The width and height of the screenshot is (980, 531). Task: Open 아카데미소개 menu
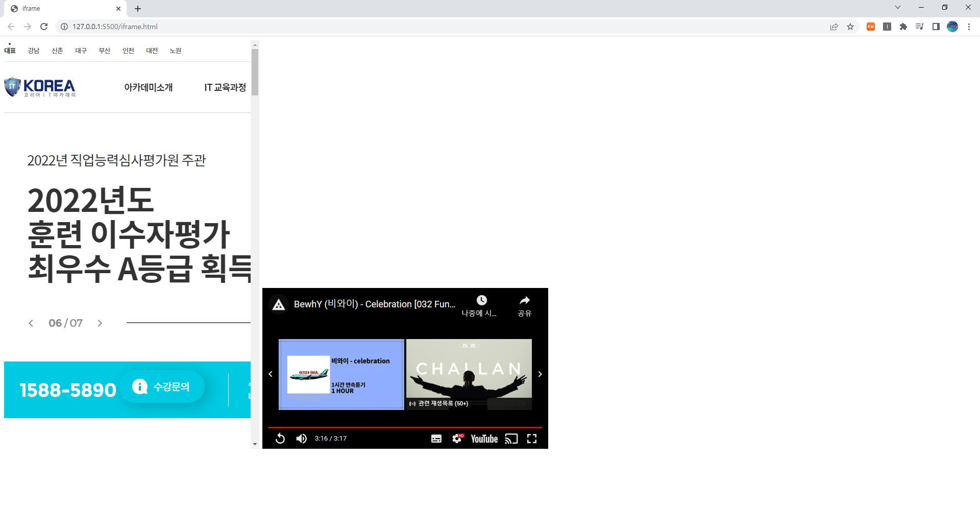[x=149, y=87]
